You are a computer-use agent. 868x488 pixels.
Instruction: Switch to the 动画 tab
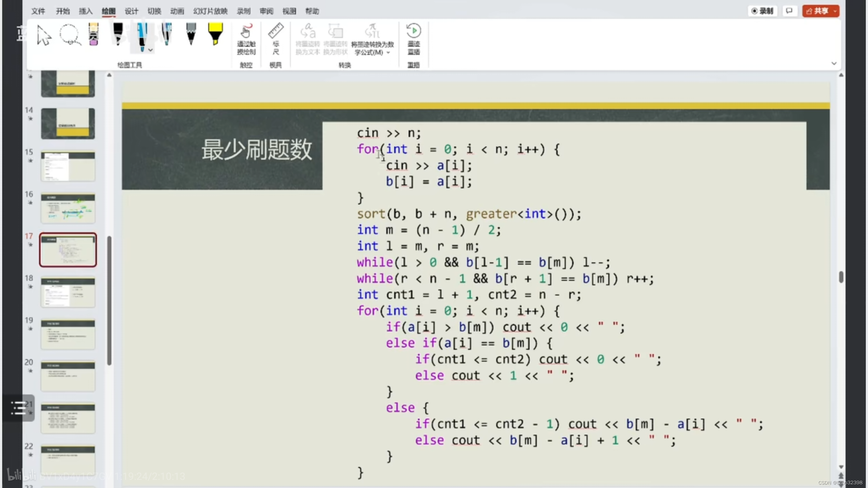177,11
